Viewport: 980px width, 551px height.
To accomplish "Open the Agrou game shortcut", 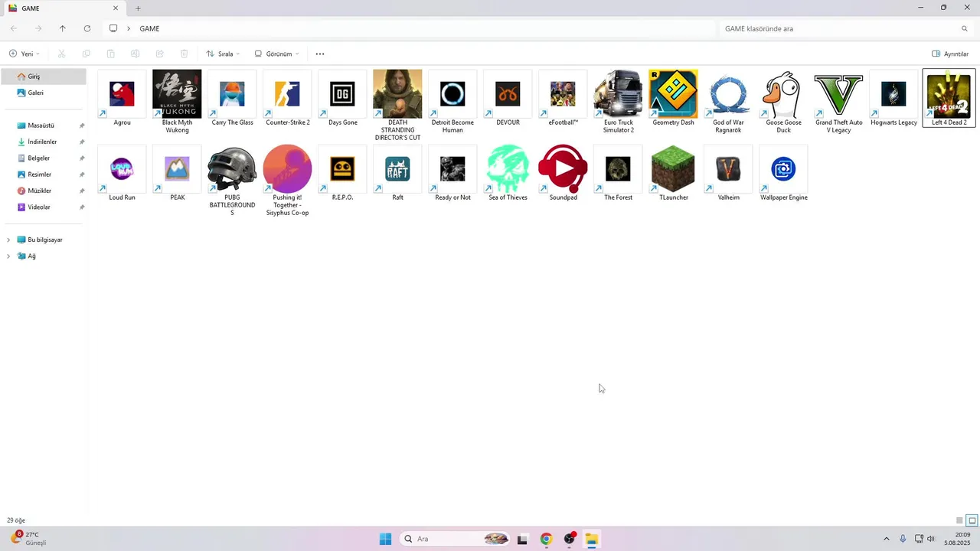I will 122,98.
